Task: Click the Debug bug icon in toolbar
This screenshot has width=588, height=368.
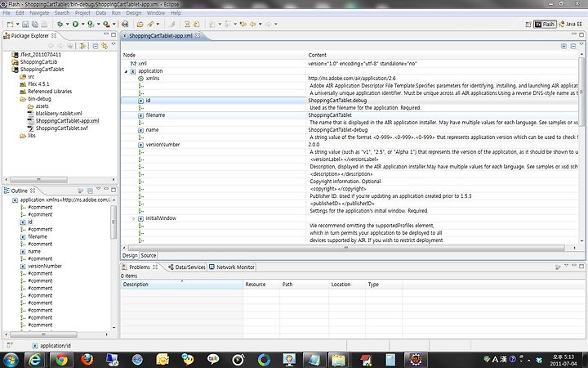Action: tap(60, 24)
